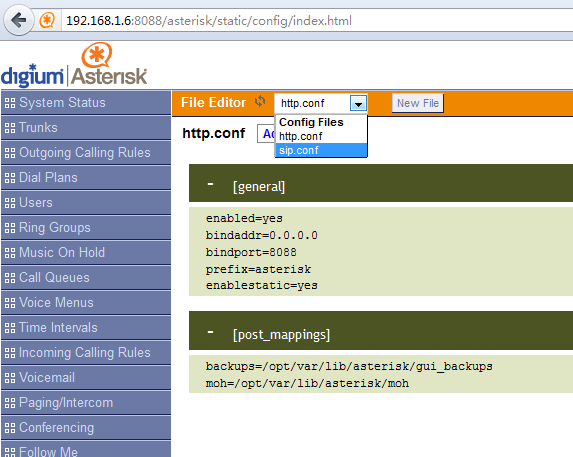Click the grid icon beside Paging/Intercom
The width and height of the screenshot is (573, 457).
10,403
